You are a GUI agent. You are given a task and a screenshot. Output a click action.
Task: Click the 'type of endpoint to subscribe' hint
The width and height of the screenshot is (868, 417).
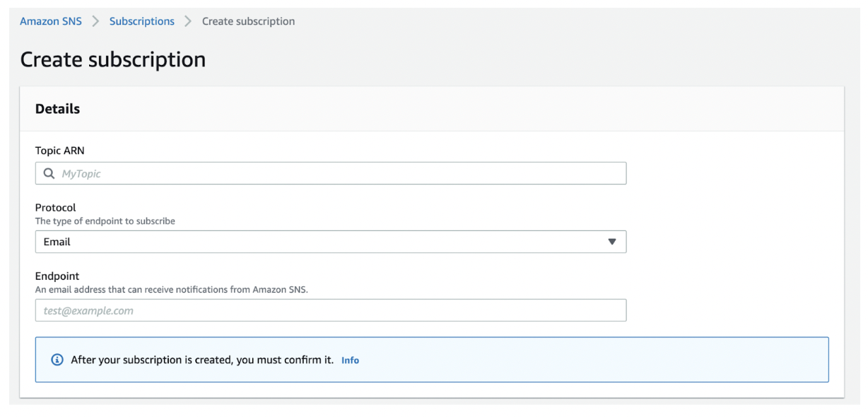105,221
